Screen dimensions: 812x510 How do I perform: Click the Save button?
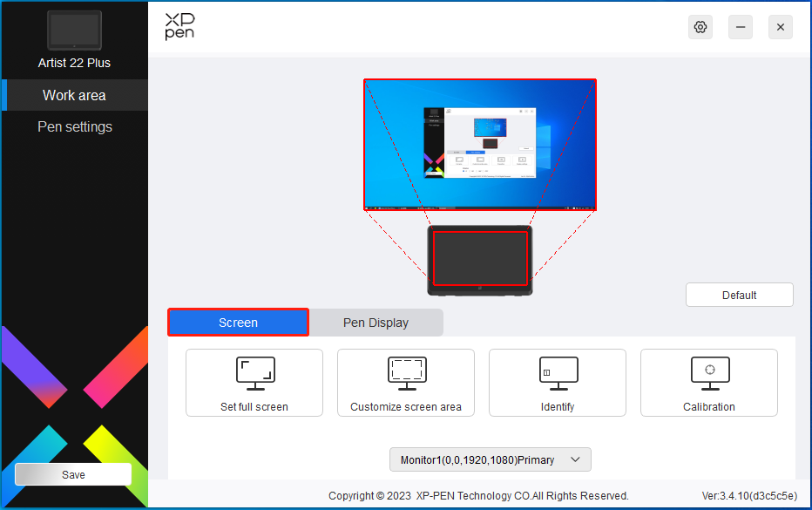(x=73, y=474)
